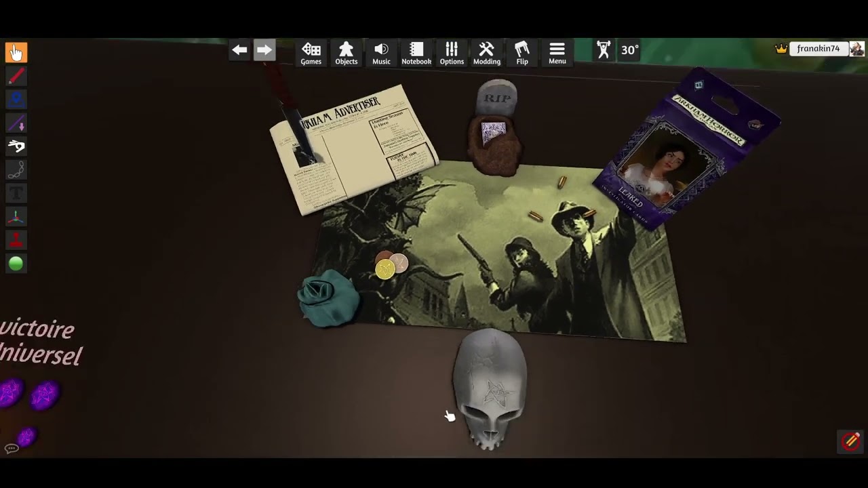Image resolution: width=868 pixels, height=488 pixels.
Task: Open the Games menu
Action: [311, 53]
